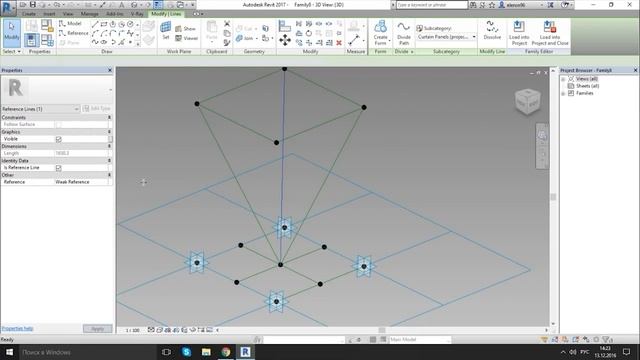Open the Create ribbon tab

(29, 14)
